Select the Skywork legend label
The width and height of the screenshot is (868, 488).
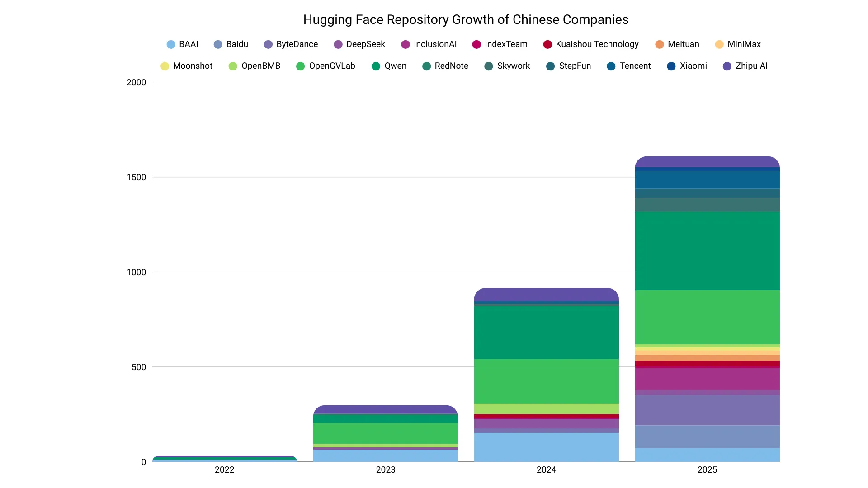coord(514,66)
